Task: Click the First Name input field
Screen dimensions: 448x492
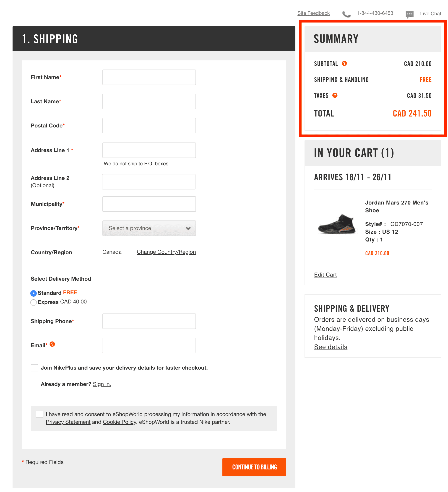Action: pos(149,77)
